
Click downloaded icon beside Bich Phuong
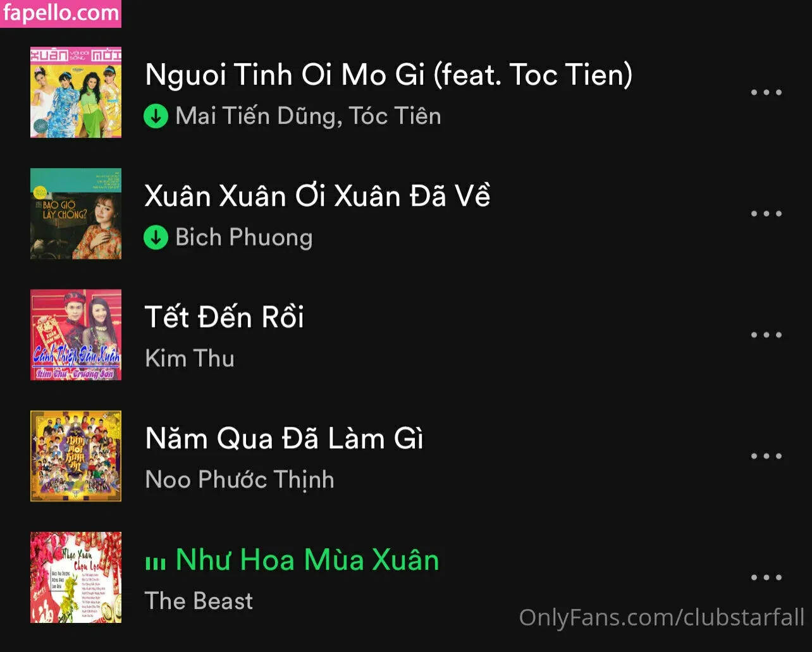(156, 238)
